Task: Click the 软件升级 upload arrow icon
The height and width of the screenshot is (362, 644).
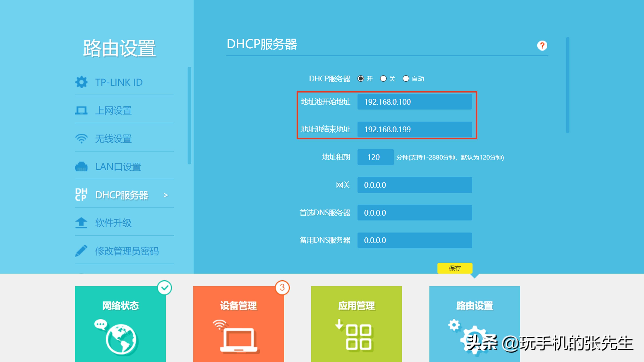Action: pos(81,223)
